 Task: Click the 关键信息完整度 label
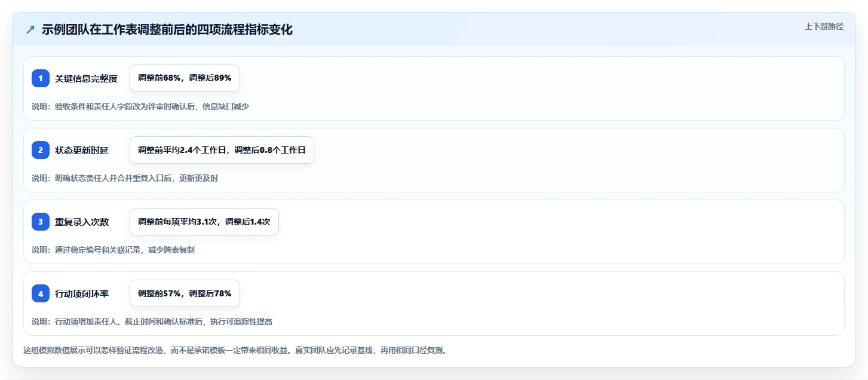86,78
